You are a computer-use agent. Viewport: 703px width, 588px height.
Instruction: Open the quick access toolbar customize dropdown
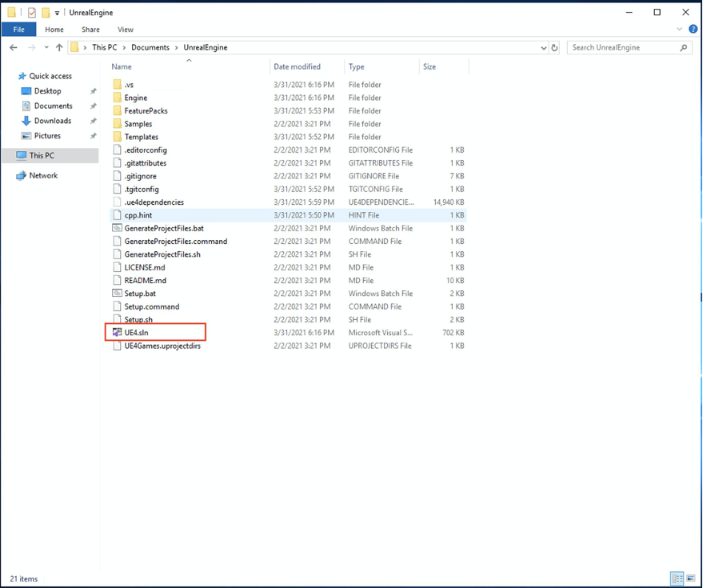pos(58,12)
